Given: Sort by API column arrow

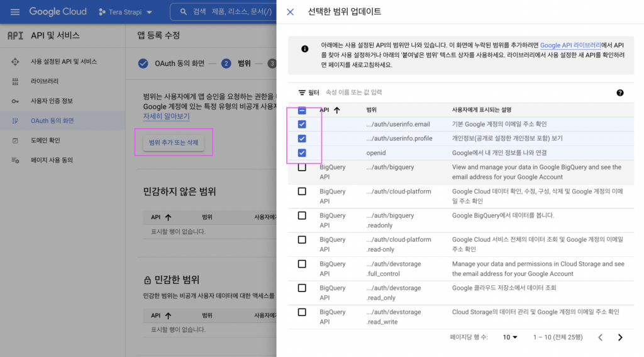Looking at the screenshot, I should click(x=336, y=110).
